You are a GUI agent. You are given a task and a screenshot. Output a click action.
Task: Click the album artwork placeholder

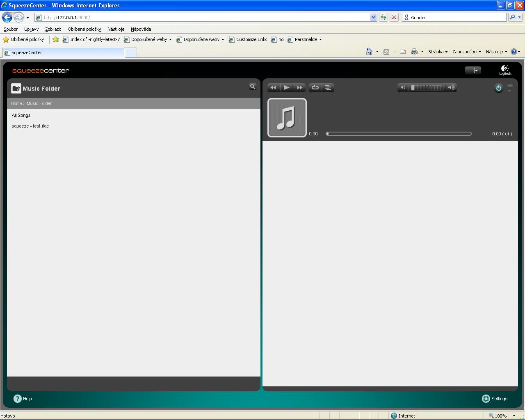click(287, 118)
